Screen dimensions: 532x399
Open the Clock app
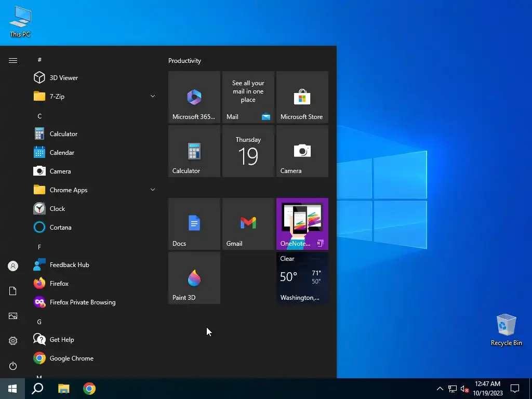pyautogui.click(x=95, y=208)
